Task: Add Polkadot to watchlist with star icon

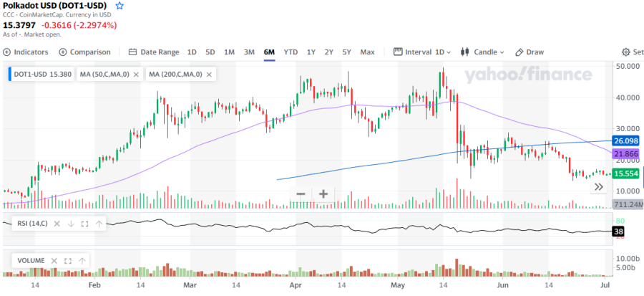Action: coord(119,6)
